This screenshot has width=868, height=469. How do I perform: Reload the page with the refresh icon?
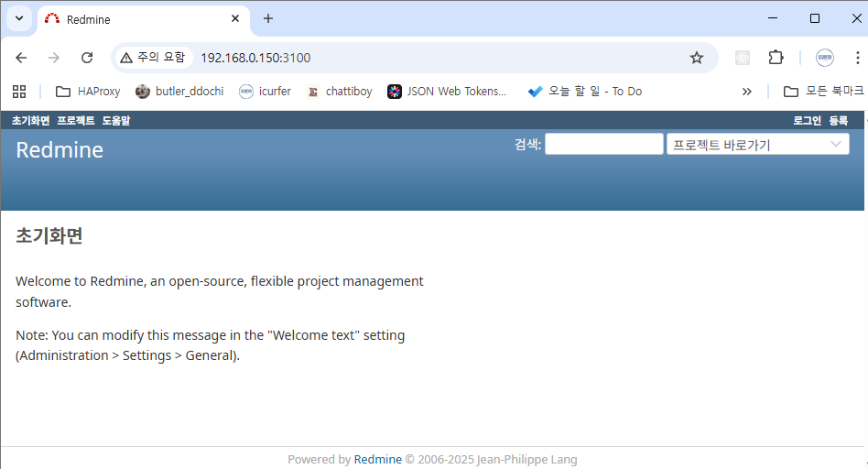[x=87, y=58]
